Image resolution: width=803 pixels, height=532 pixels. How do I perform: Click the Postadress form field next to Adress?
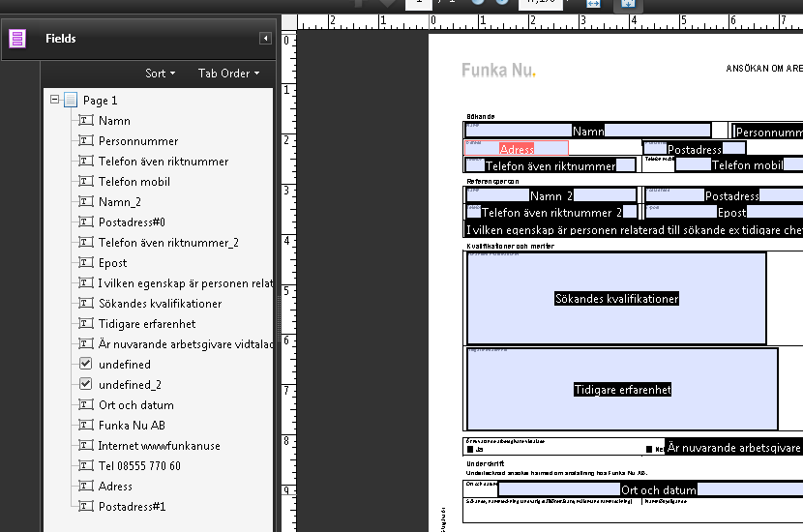695,149
